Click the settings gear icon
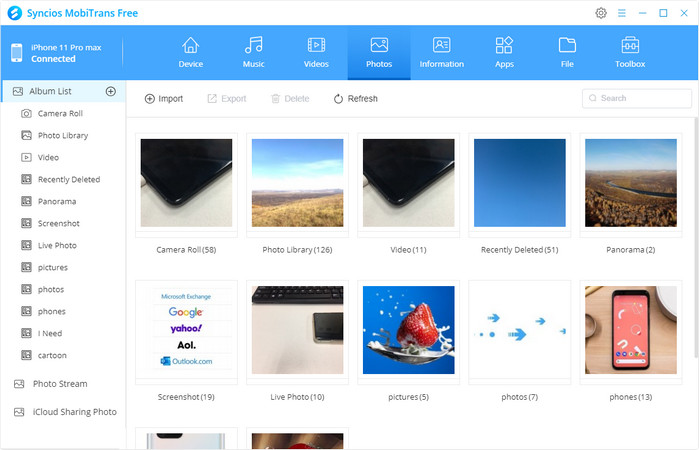 [601, 13]
